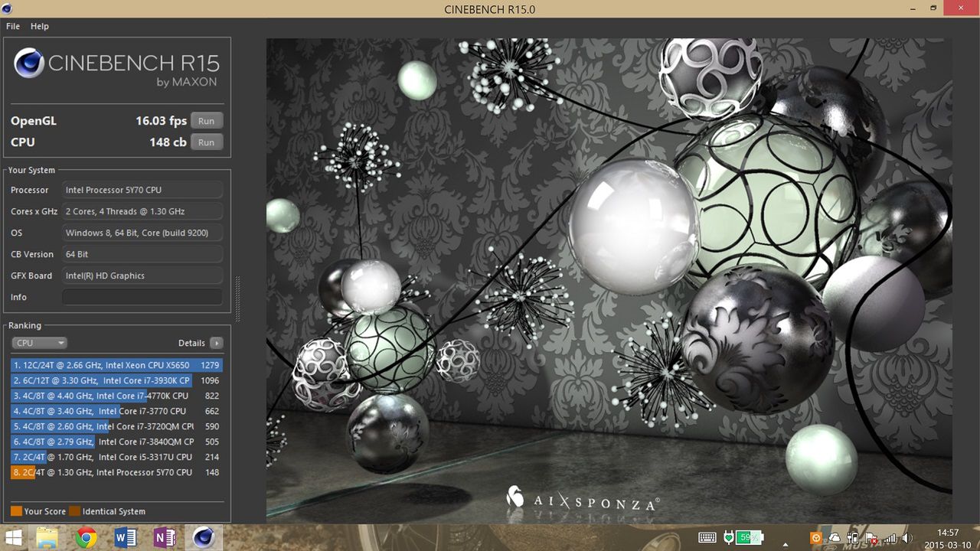The width and height of the screenshot is (980, 551).
Task: Launch Google Chrome from the taskbar
Action: (87, 538)
